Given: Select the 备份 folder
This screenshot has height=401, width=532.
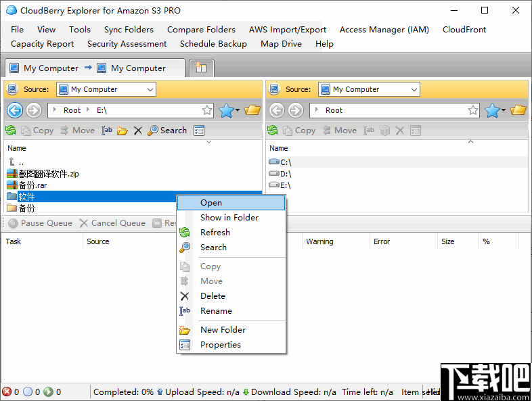Looking at the screenshot, I should tap(21, 208).
